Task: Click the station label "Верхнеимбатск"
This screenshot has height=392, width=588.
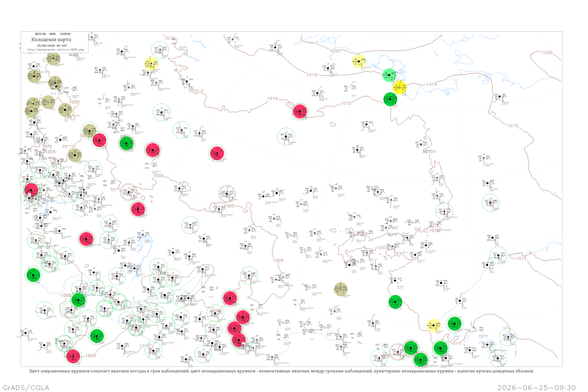Action: coord(127,105)
